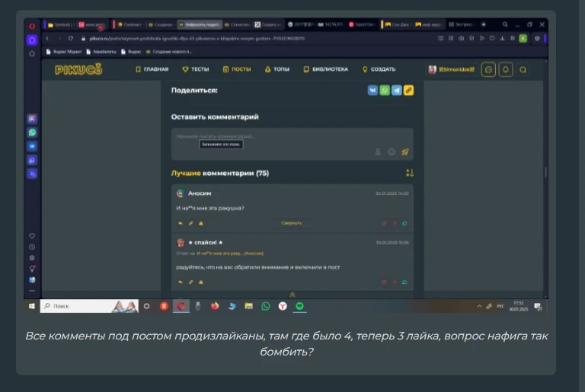585x392 pixels.
Task: Toggle comment sort order icon
Action: (410, 173)
